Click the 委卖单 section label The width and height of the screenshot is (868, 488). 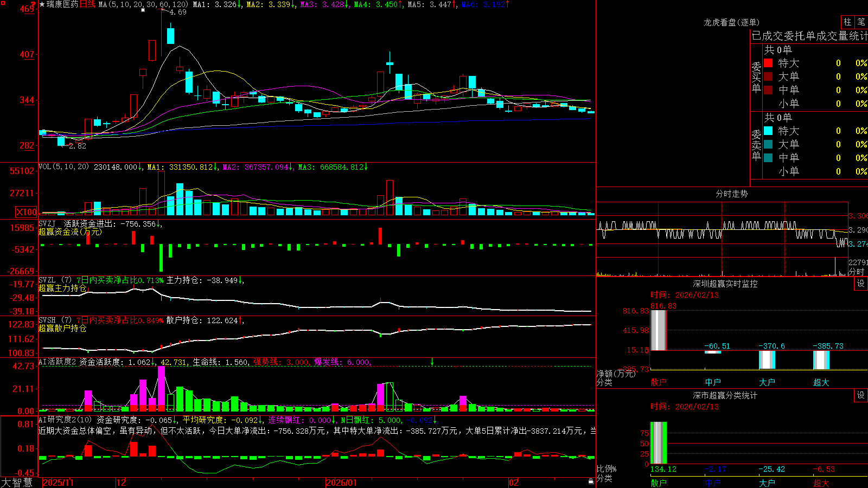coord(756,145)
